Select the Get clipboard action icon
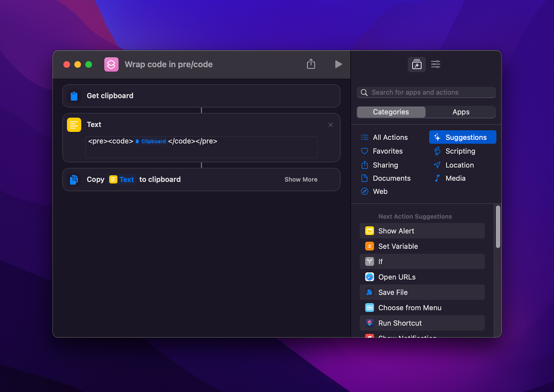This screenshot has height=392, width=554. [x=74, y=96]
